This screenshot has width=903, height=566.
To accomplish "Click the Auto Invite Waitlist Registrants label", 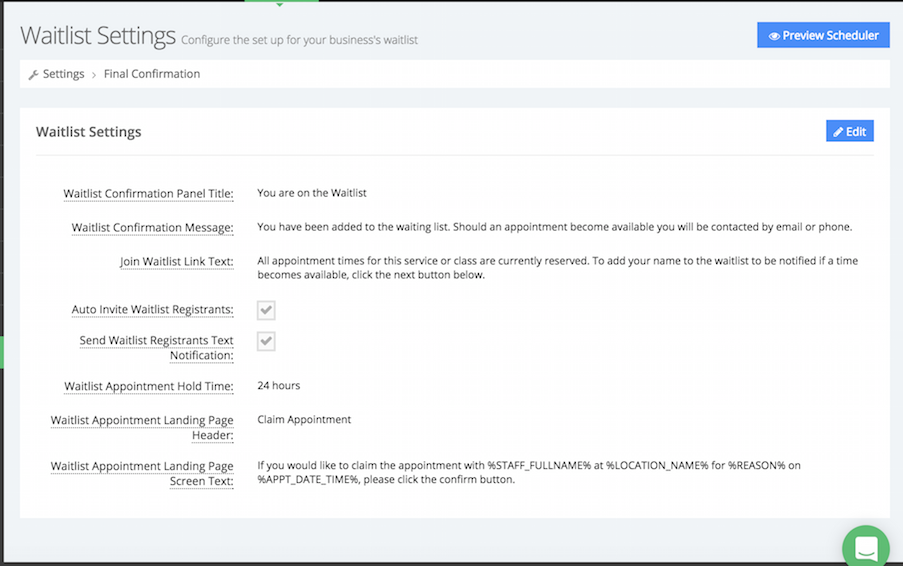I will (152, 310).
